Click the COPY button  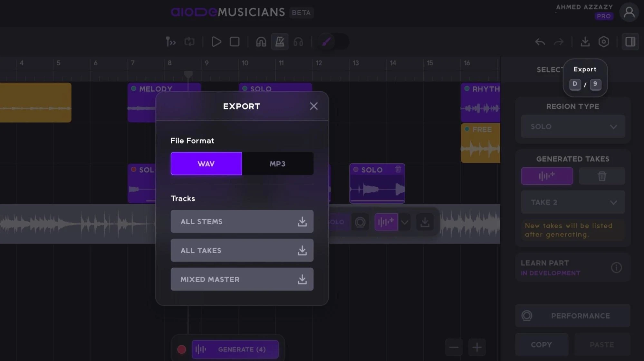coord(541,345)
